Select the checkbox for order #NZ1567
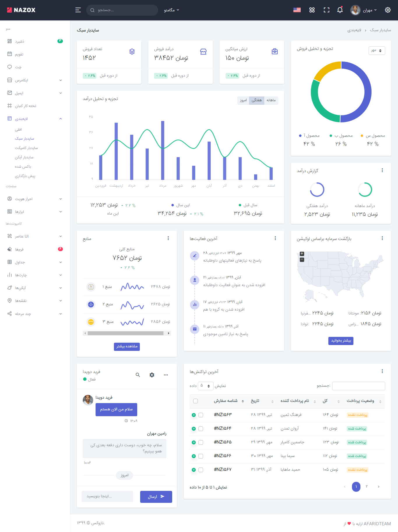Viewport: 398px width, 532px height. click(x=201, y=470)
